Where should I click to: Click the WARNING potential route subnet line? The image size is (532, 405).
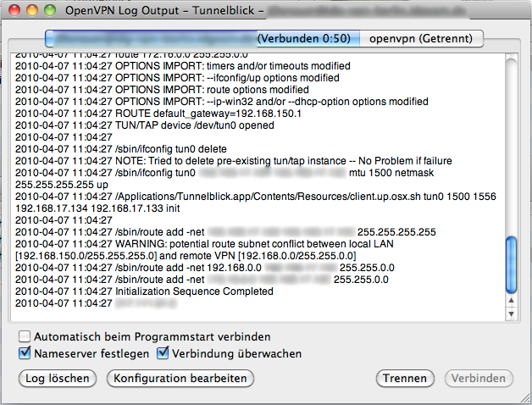point(204,249)
